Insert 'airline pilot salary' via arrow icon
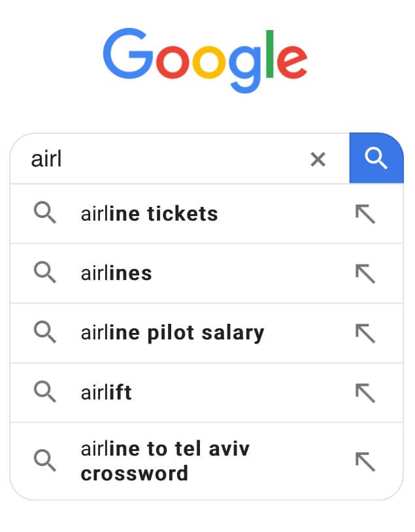This screenshot has height=532, width=415. [365, 333]
